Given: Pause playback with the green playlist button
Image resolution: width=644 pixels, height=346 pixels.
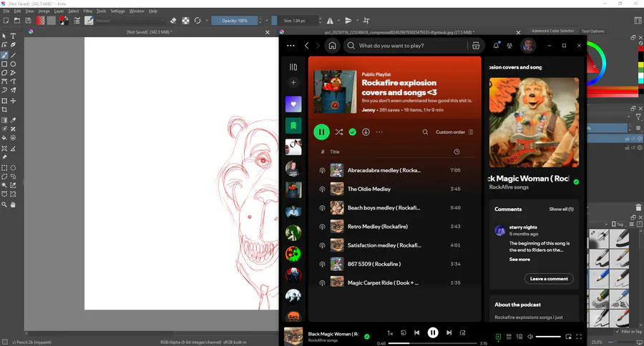Looking at the screenshot, I should (x=321, y=132).
